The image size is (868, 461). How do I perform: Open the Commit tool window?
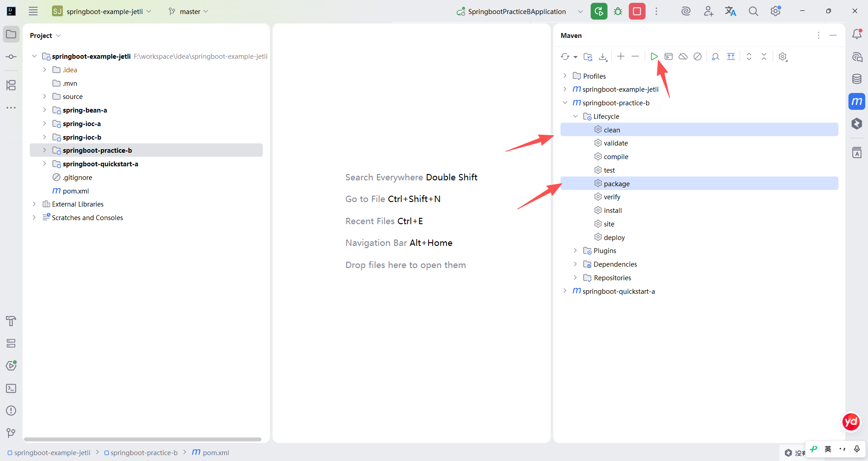click(11, 56)
